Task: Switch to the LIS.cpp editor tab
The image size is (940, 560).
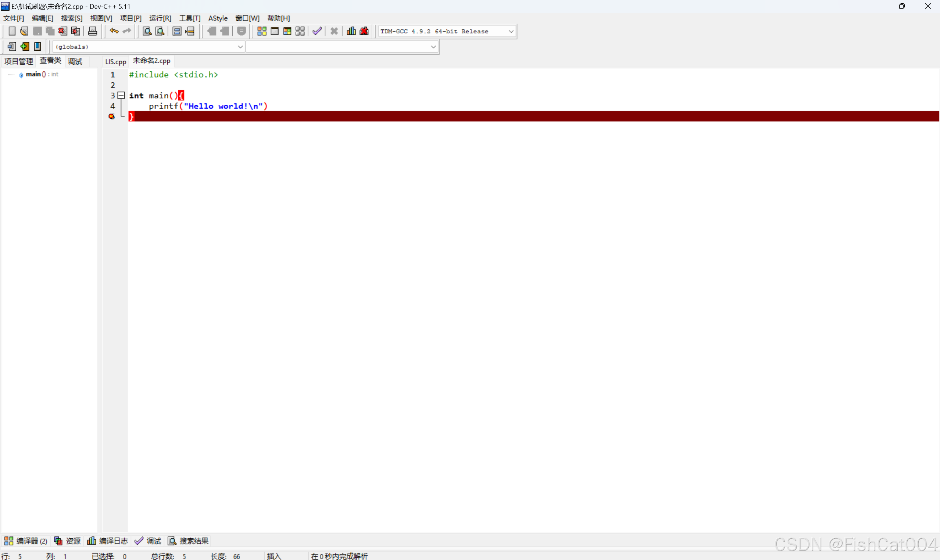Action: coord(115,61)
